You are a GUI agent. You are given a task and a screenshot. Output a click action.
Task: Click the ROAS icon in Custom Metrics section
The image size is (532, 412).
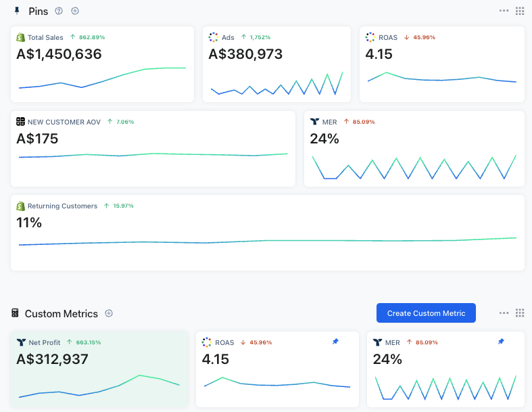(x=207, y=342)
